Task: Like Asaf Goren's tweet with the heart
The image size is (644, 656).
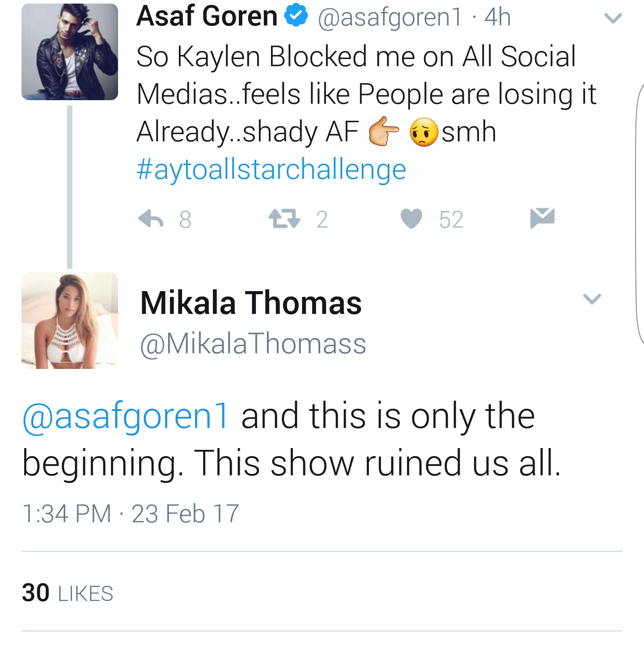Action: 411,219
